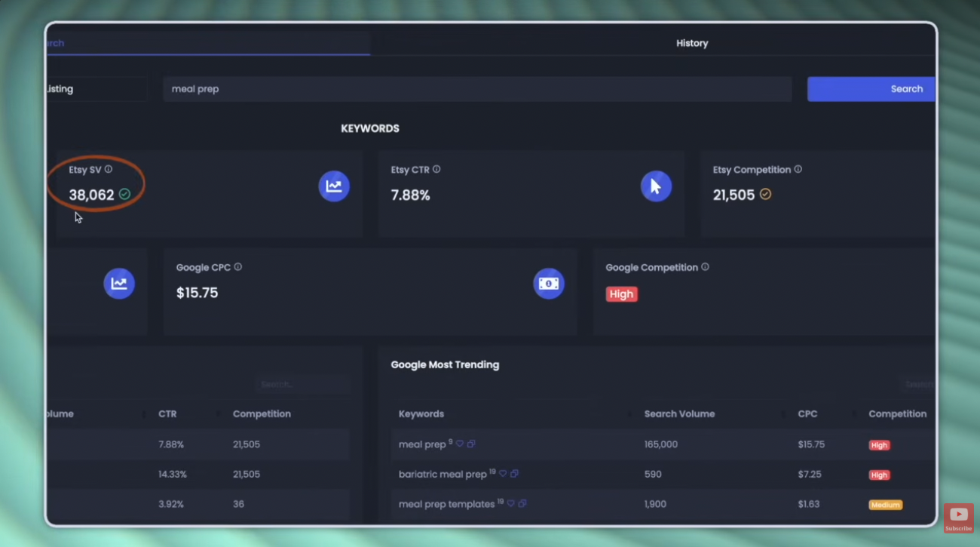This screenshot has height=547, width=980.
Task: Open the Listing type dropdown
Action: 96,89
